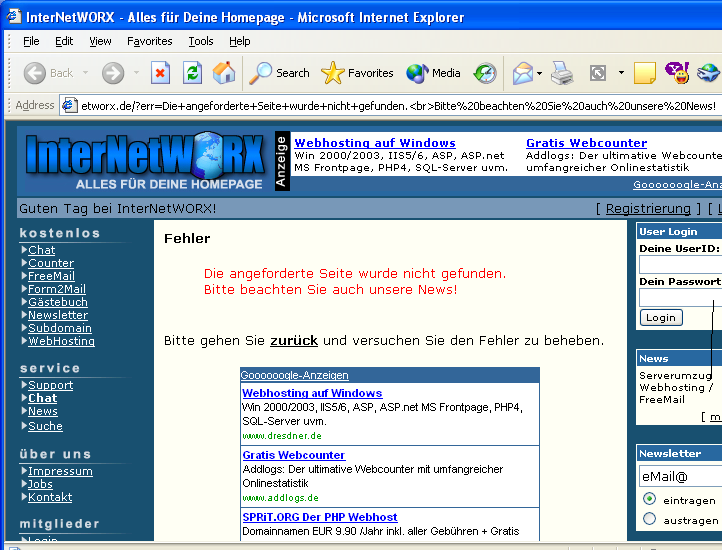Open center ad Gratis Webcounter link

point(293,455)
